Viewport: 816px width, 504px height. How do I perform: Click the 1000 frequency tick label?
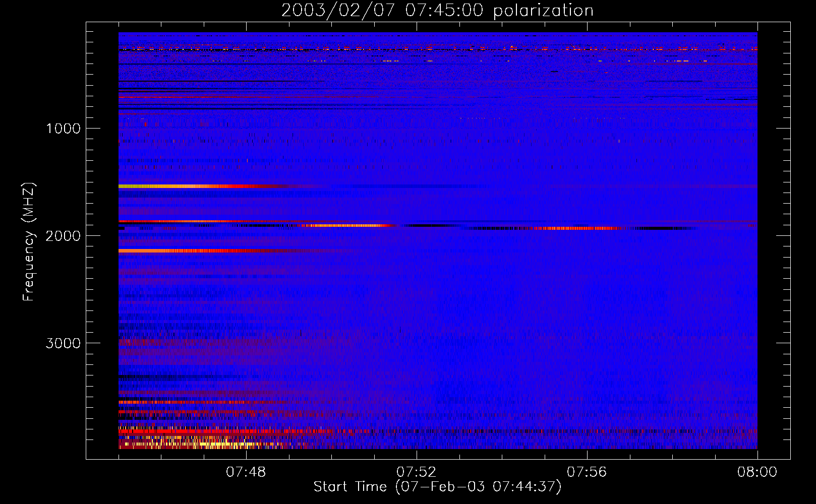tap(63, 129)
